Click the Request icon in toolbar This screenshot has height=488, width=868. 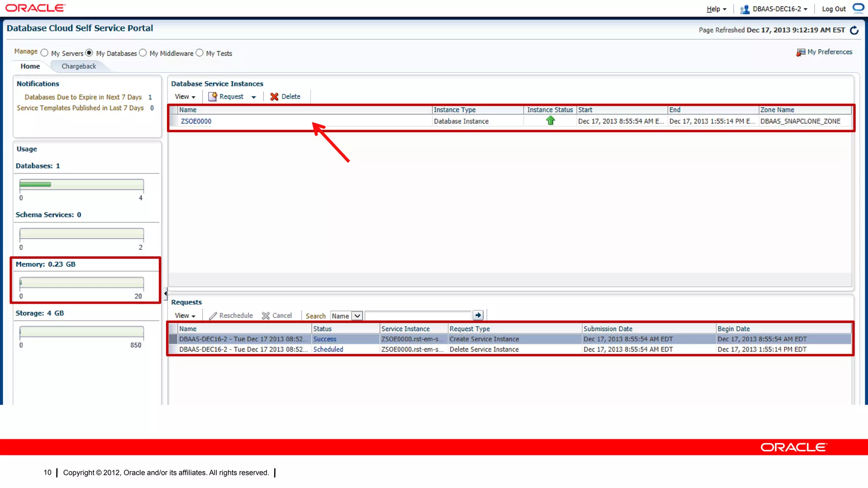tap(213, 97)
